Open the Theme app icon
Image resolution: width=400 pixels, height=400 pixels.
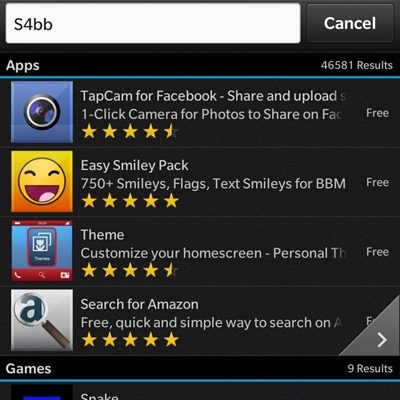tap(42, 251)
